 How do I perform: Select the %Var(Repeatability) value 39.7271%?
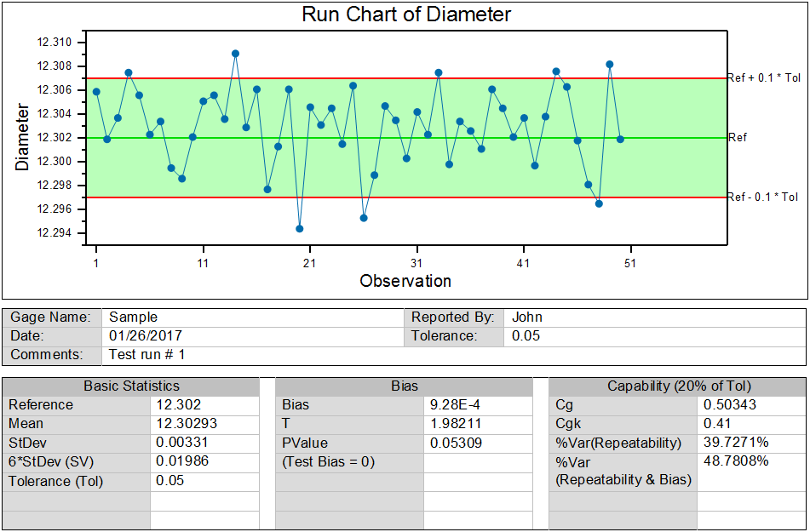[735, 443]
